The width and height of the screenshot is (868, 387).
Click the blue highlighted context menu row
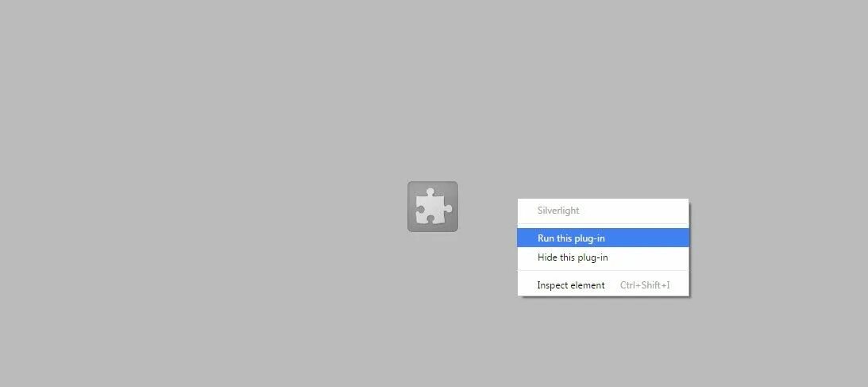point(603,238)
